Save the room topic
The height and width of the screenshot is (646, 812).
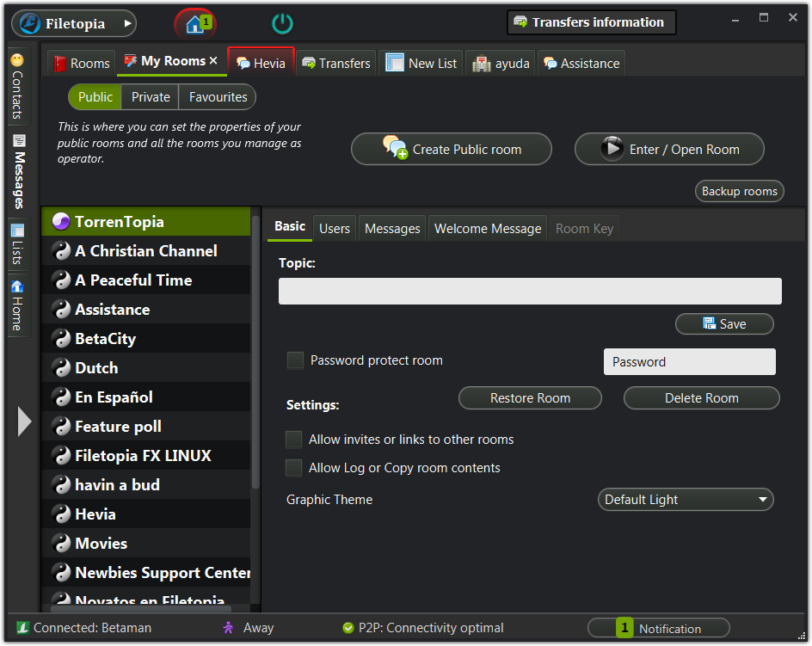point(724,323)
